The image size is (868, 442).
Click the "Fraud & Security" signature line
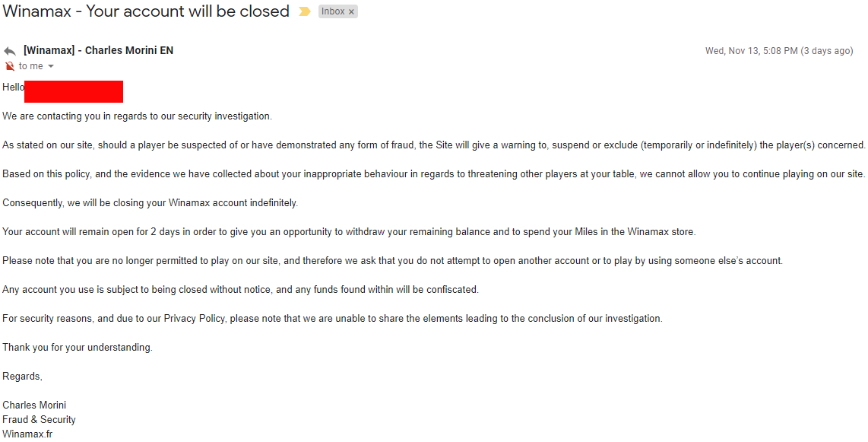[x=39, y=419]
